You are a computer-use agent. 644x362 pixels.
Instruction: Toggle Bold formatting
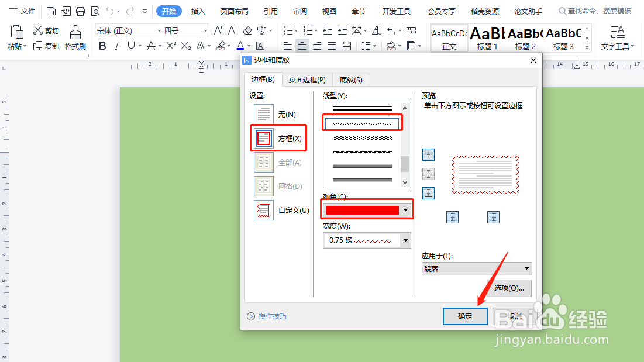[x=103, y=46]
